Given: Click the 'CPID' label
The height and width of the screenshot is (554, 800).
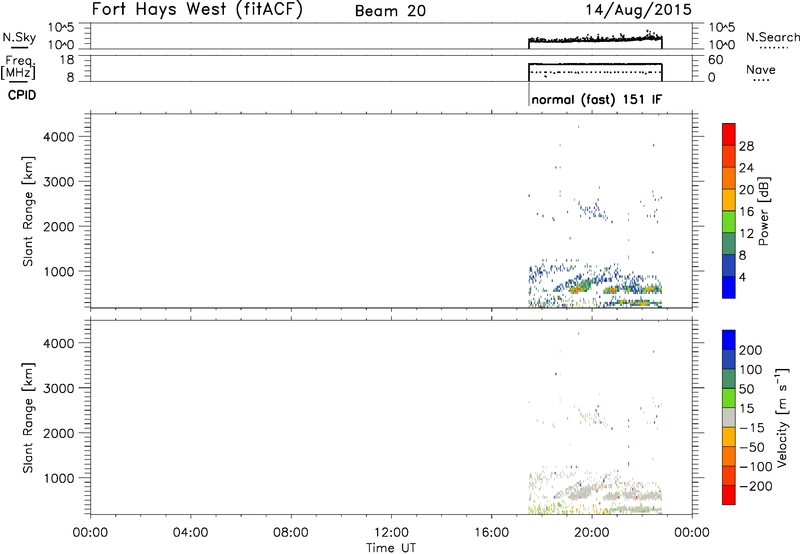Looking at the screenshot, I should [22, 95].
